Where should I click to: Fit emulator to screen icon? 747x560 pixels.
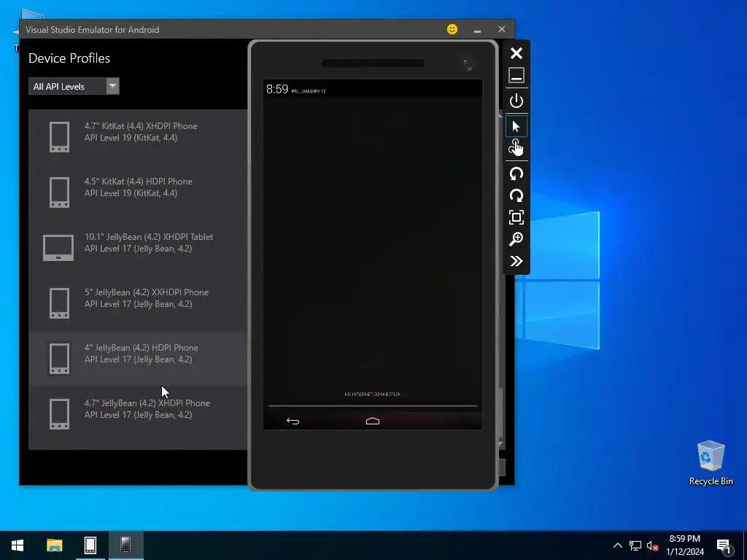pos(516,217)
